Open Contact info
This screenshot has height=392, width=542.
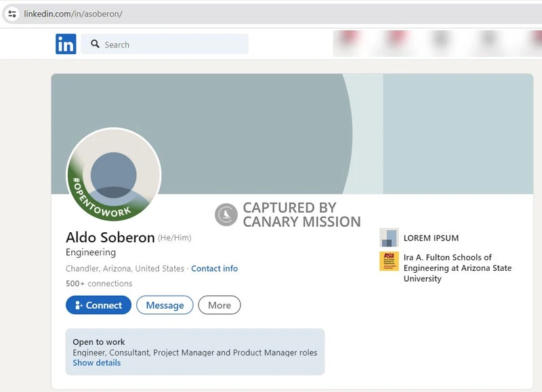coord(214,269)
